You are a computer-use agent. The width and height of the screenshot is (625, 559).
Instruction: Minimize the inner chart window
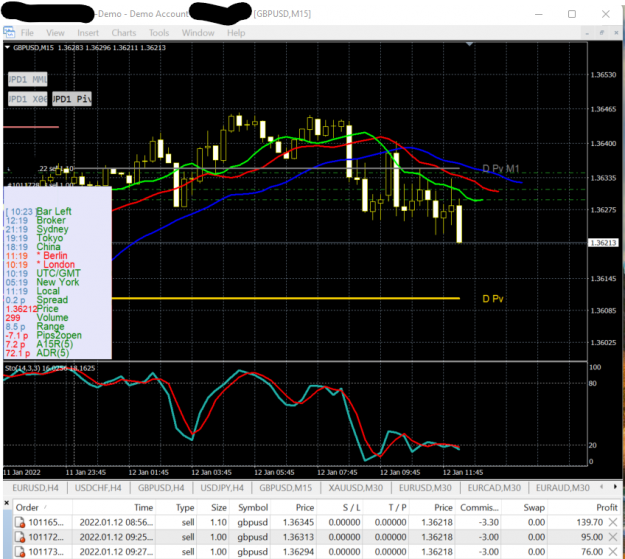coord(587,33)
